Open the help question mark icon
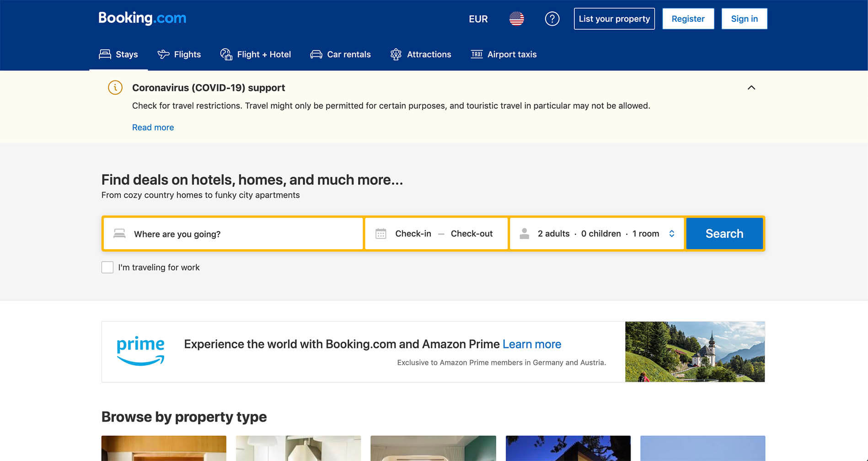Screen dimensions: 868x461 click(x=552, y=19)
